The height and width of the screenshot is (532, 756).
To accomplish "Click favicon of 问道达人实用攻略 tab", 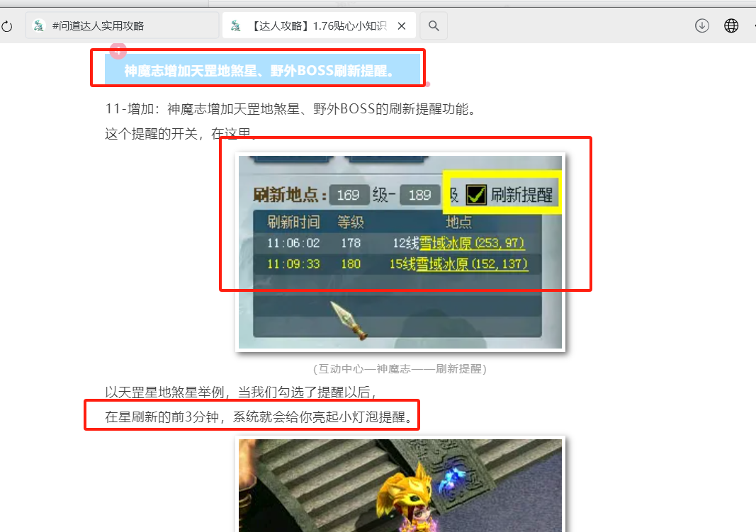I will click(40, 26).
